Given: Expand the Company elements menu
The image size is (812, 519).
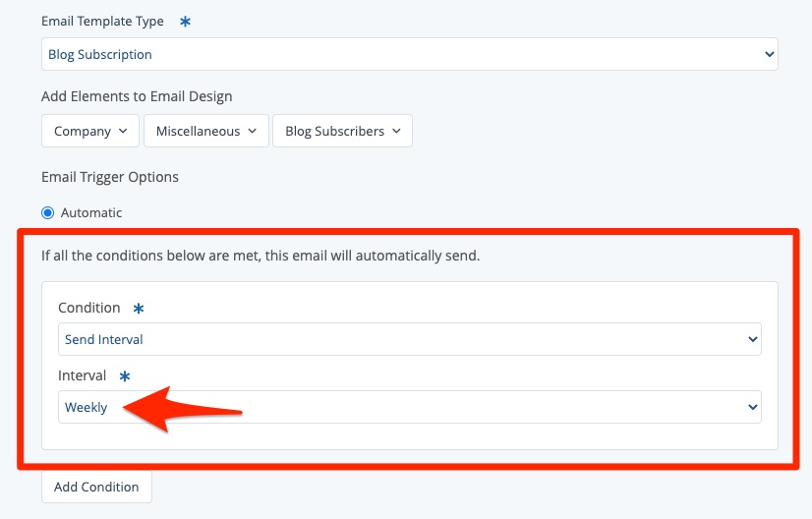Looking at the screenshot, I should point(89,132).
